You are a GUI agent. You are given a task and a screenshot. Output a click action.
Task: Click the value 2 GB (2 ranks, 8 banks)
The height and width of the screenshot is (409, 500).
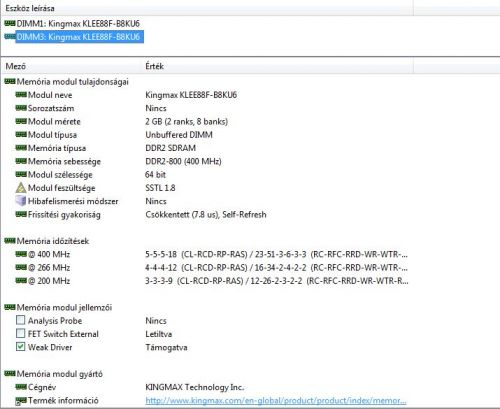187,121
